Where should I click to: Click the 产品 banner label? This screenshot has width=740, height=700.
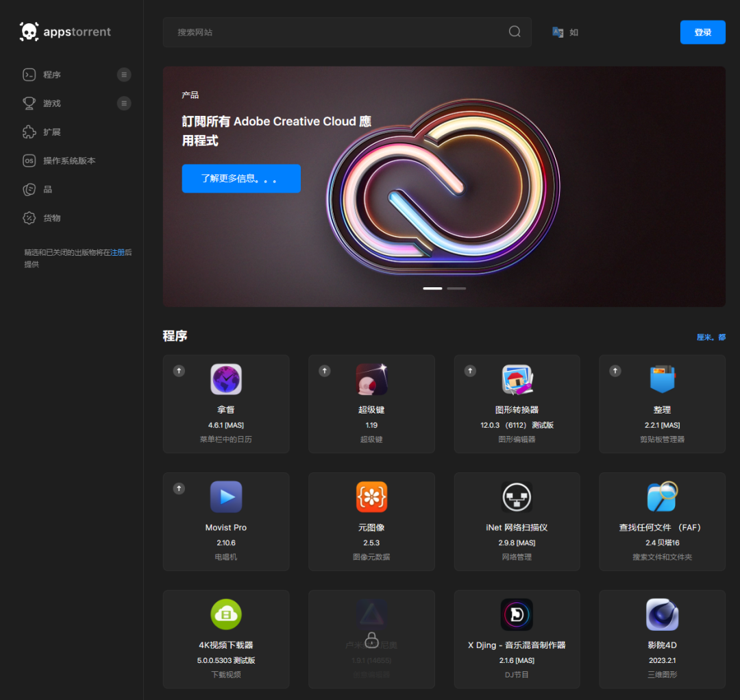(190, 95)
